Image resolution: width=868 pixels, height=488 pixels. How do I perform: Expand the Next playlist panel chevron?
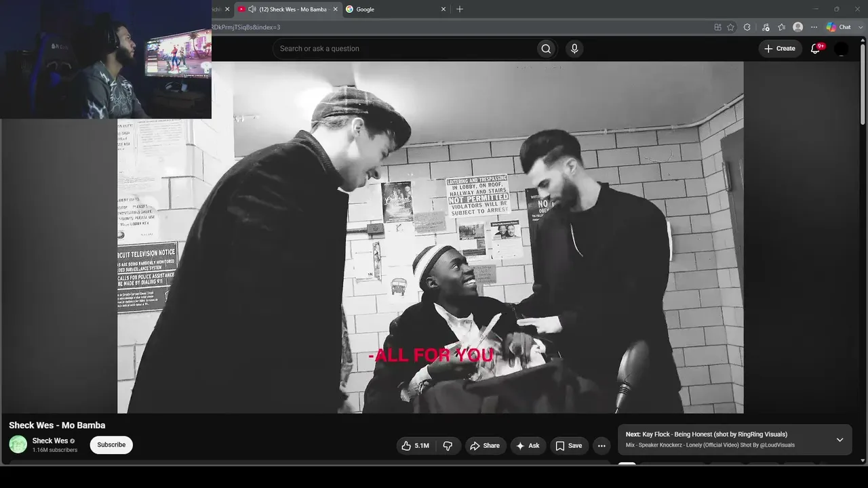pyautogui.click(x=840, y=440)
